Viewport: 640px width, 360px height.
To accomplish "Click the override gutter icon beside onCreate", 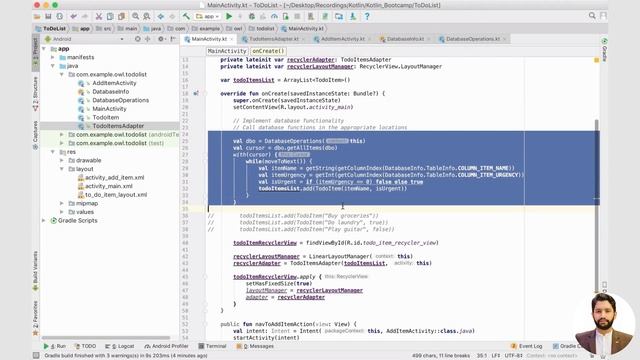I will pyautogui.click(x=196, y=93).
